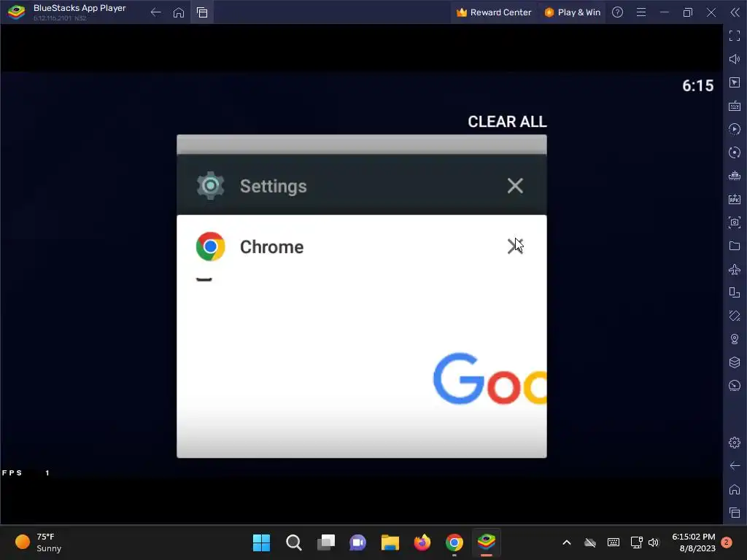Tap CLEAR ALL recent apps
Image resolution: width=747 pixels, height=560 pixels.
507,122
